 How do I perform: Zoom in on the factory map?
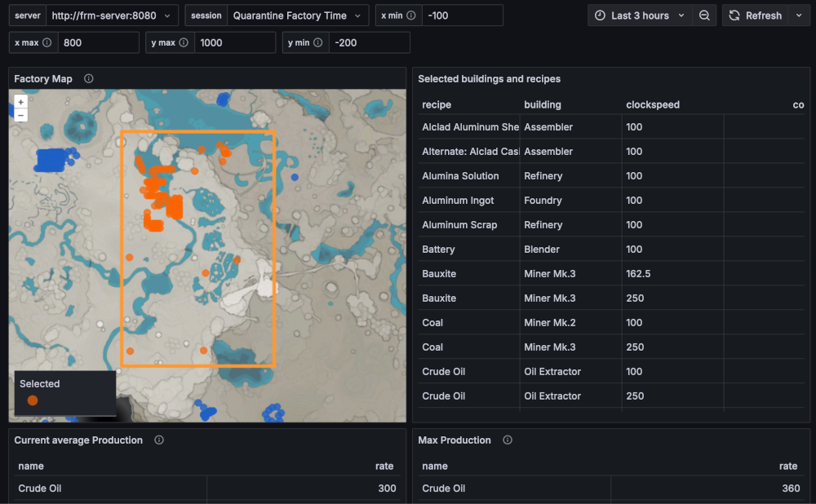[21, 102]
